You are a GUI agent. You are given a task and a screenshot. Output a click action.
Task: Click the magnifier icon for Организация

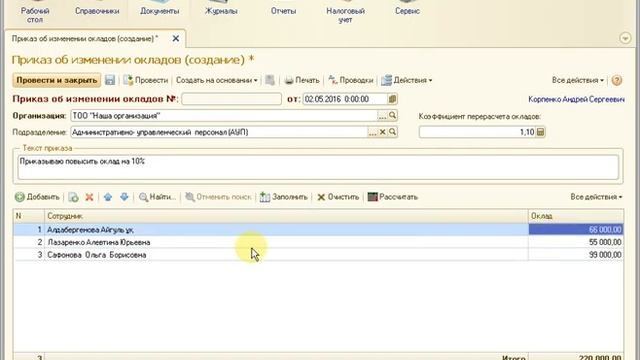click(x=392, y=116)
